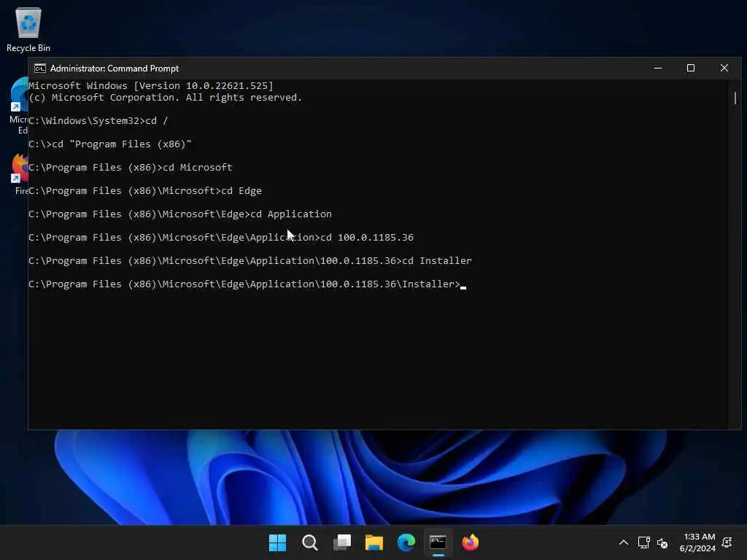
Task: Maximize the Command Prompt window
Action: (x=691, y=68)
